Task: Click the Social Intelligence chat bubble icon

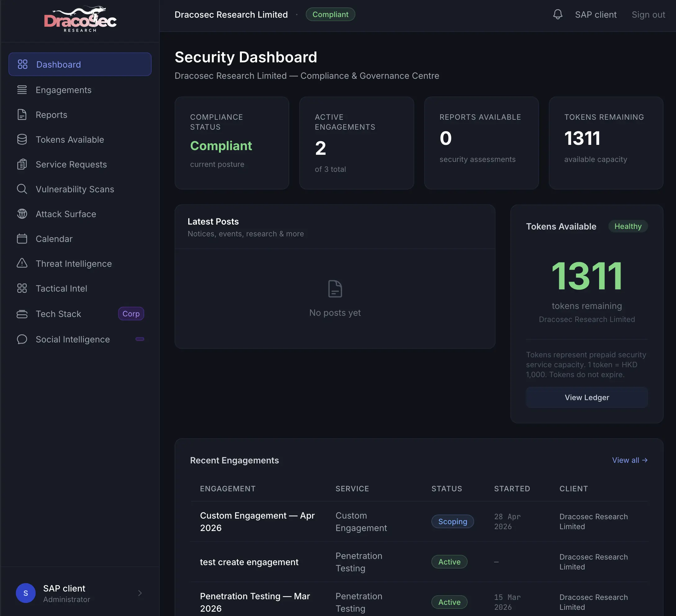Action: [22, 339]
